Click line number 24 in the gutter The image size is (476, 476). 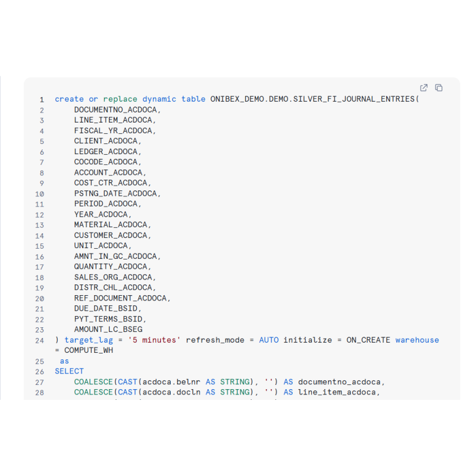(39, 340)
